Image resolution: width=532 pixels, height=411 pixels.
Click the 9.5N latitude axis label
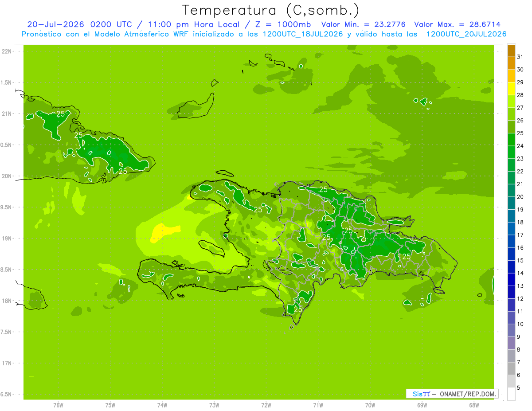7,207
